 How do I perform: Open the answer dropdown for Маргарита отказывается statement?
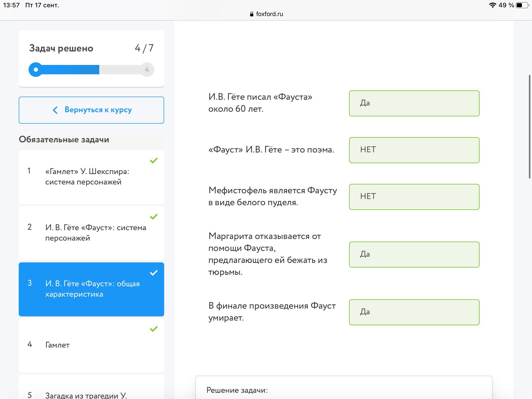[x=414, y=255]
